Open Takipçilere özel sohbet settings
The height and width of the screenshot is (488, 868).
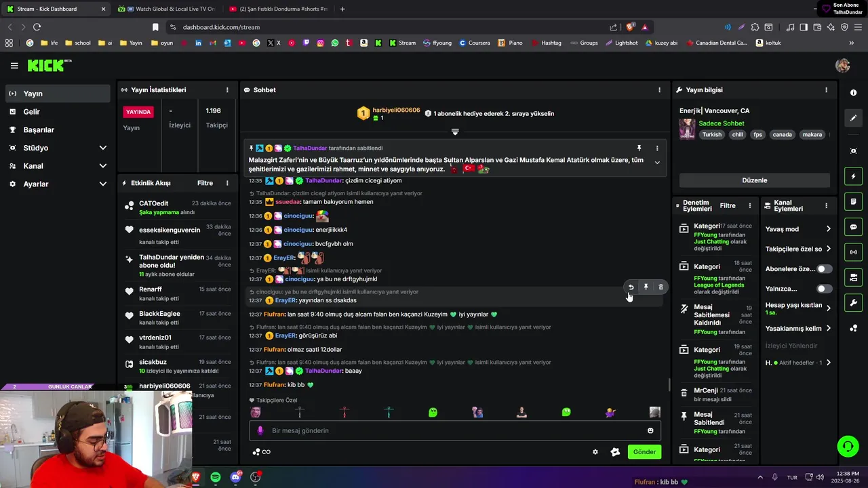828,249
